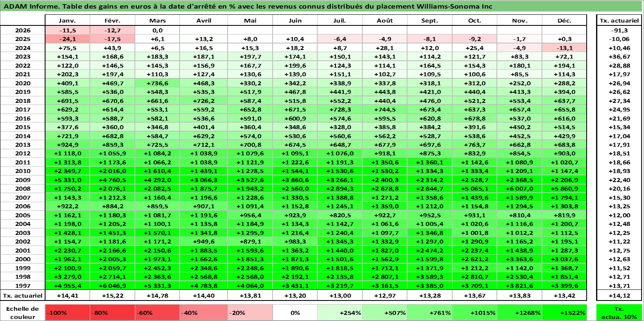Click the 2009 row label
This screenshot has height=321, width=644.
click(23, 180)
